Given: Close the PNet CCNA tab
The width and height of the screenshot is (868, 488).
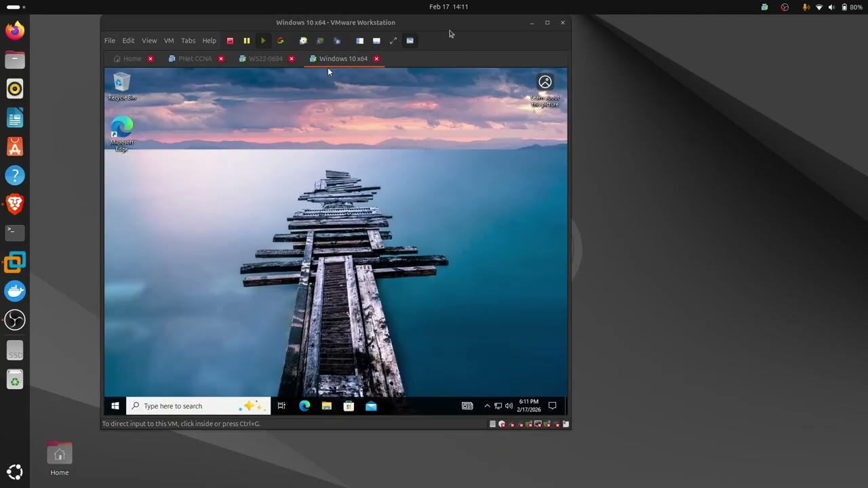Looking at the screenshot, I should 221,59.
